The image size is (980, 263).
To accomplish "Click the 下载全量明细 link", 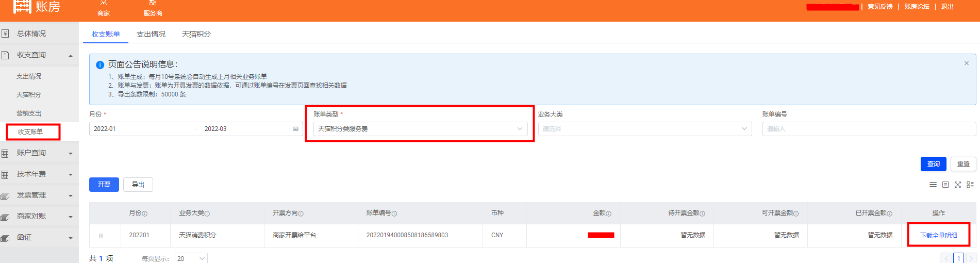I will [938, 235].
